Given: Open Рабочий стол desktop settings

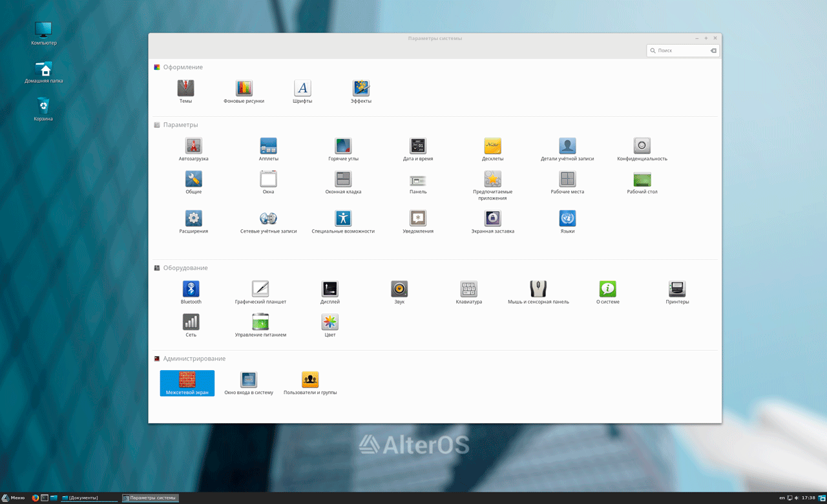Looking at the screenshot, I should [x=642, y=182].
